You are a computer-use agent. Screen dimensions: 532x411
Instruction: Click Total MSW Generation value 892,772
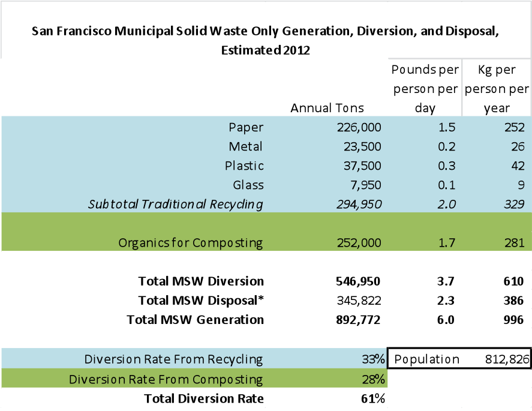click(357, 320)
